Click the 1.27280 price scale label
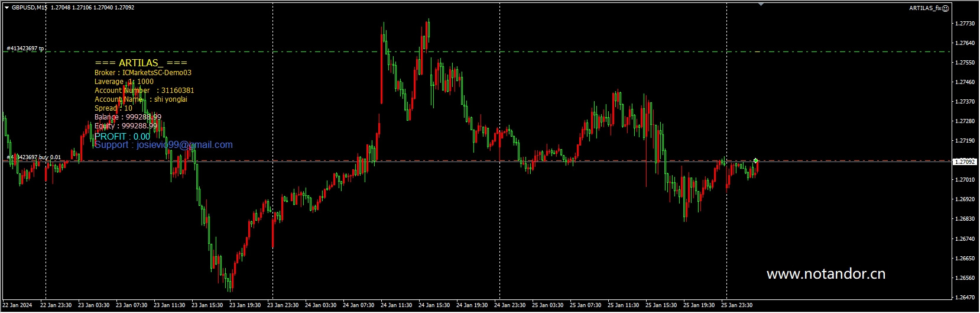The image size is (980, 313). (965, 121)
